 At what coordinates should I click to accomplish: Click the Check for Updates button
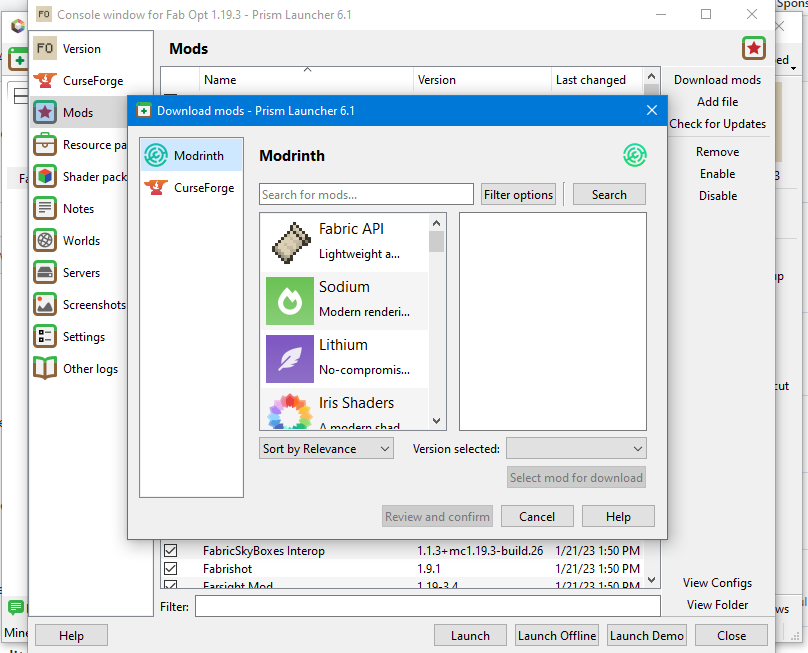click(x=719, y=123)
